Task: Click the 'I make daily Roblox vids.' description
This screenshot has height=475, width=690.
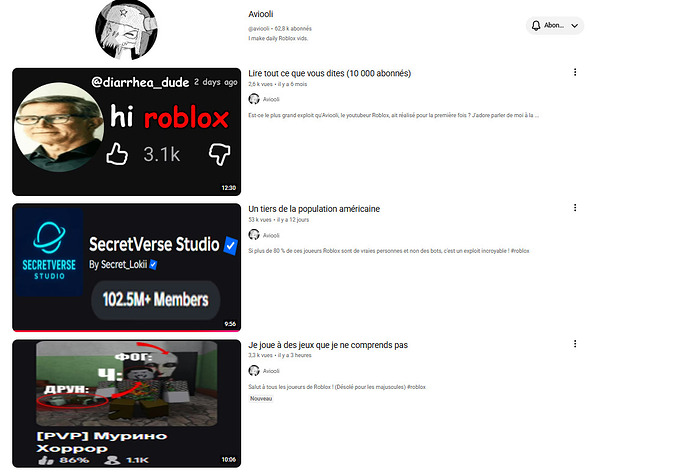Action: 278,38
